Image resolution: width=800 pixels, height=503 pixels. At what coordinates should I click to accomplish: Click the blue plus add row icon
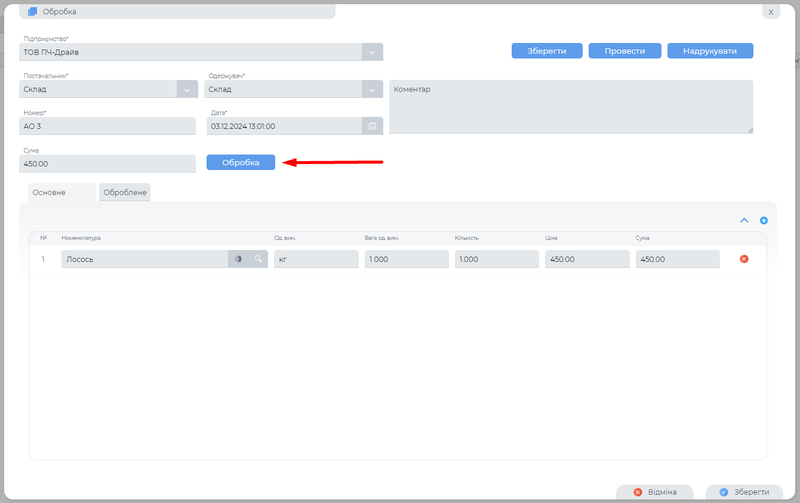click(764, 220)
